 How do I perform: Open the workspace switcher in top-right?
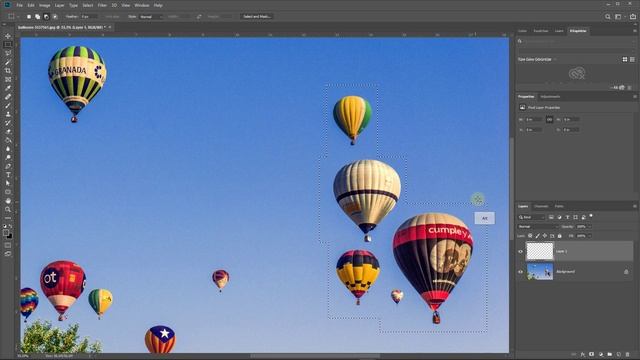620,17
